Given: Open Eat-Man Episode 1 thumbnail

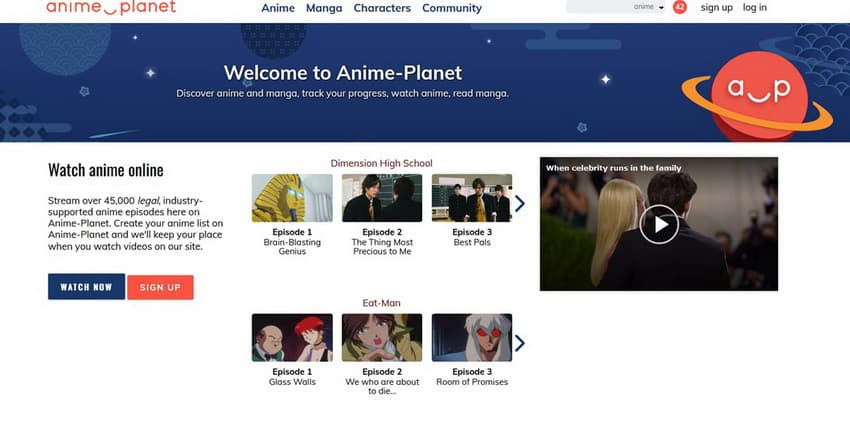Looking at the screenshot, I should [292, 337].
